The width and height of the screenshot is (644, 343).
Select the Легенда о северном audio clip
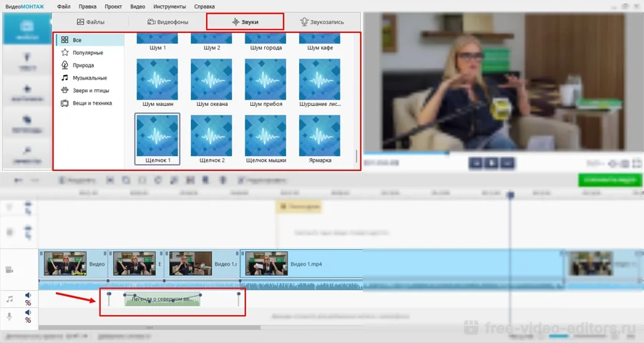(x=162, y=299)
